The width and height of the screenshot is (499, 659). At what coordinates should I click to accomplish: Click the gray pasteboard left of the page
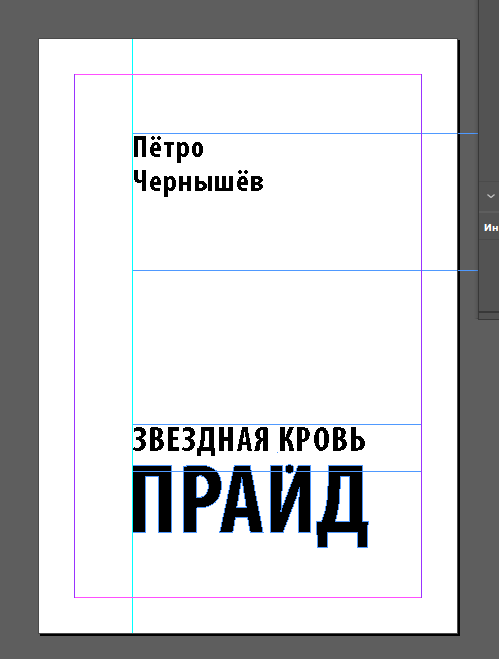tap(19, 336)
